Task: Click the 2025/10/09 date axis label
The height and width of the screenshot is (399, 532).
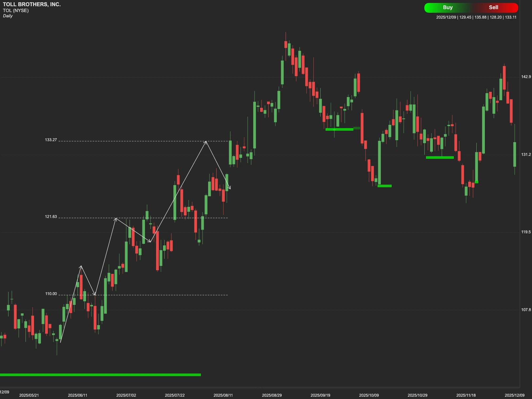Action: (369, 395)
